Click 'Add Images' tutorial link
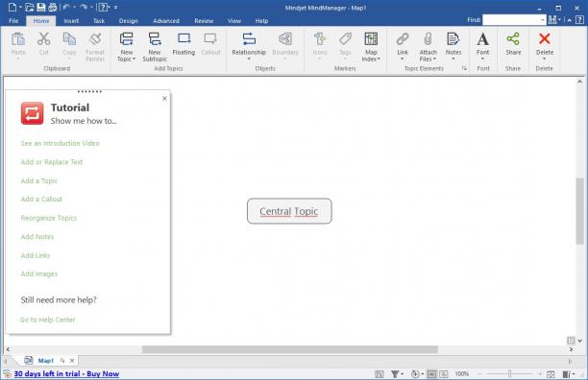 (x=39, y=273)
